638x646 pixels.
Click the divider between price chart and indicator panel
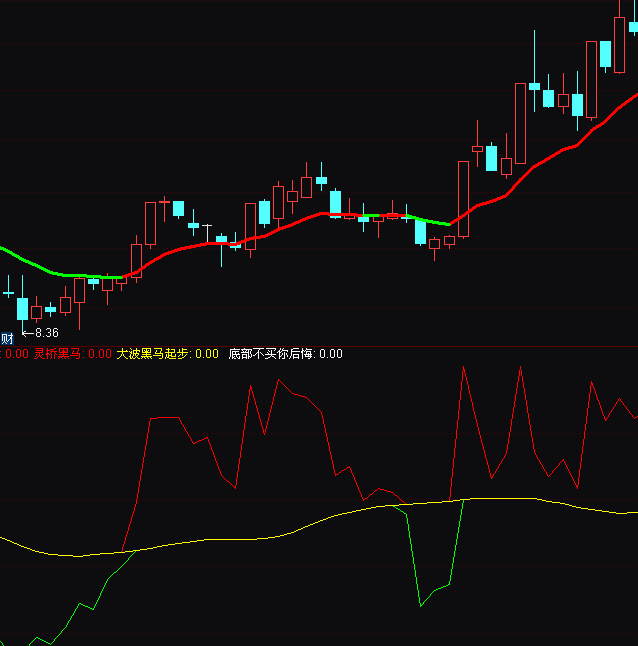click(319, 346)
